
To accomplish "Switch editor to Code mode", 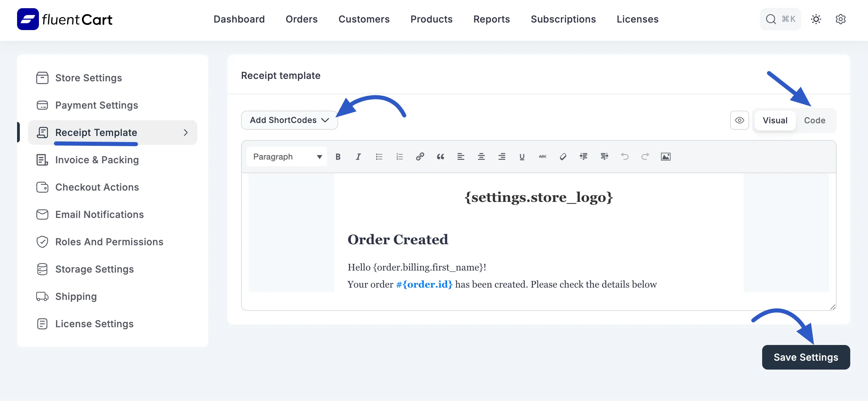I will click(x=814, y=120).
